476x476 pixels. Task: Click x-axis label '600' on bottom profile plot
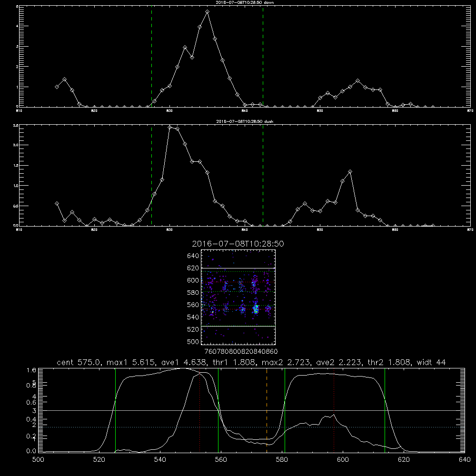[x=343, y=460]
